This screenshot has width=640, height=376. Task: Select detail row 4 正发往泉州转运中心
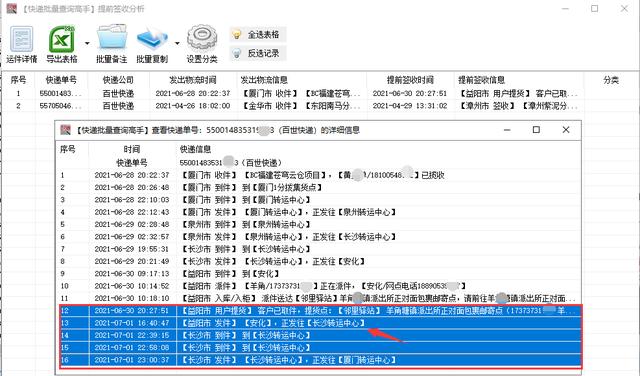point(318,212)
